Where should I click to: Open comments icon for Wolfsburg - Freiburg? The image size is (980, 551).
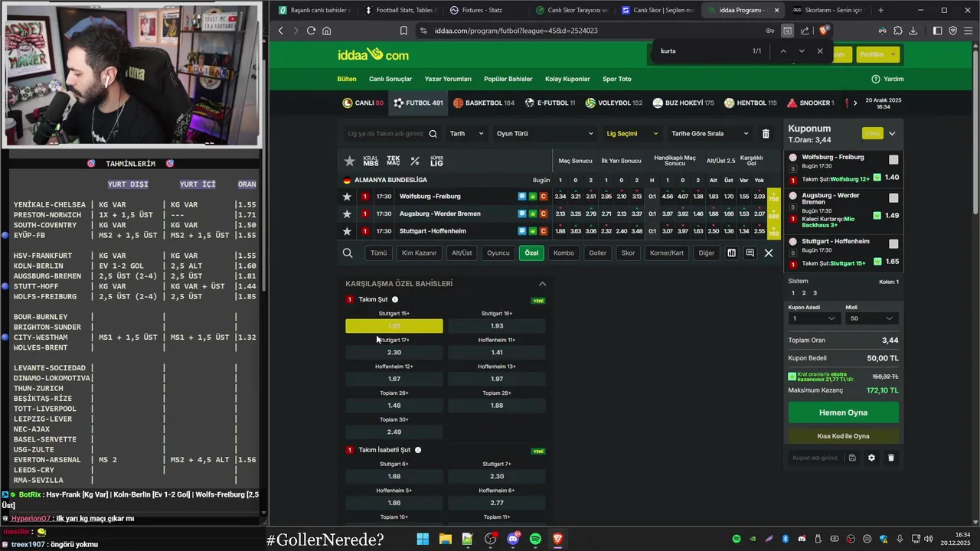(522, 197)
